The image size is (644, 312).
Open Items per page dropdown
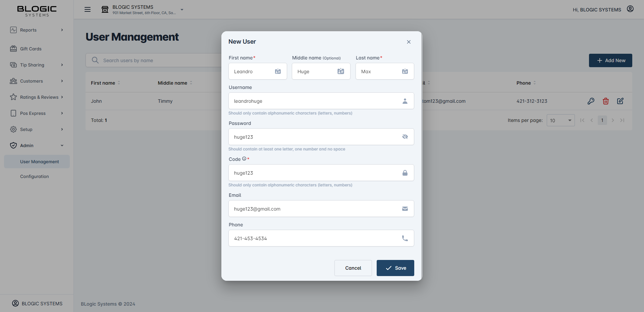point(560,120)
